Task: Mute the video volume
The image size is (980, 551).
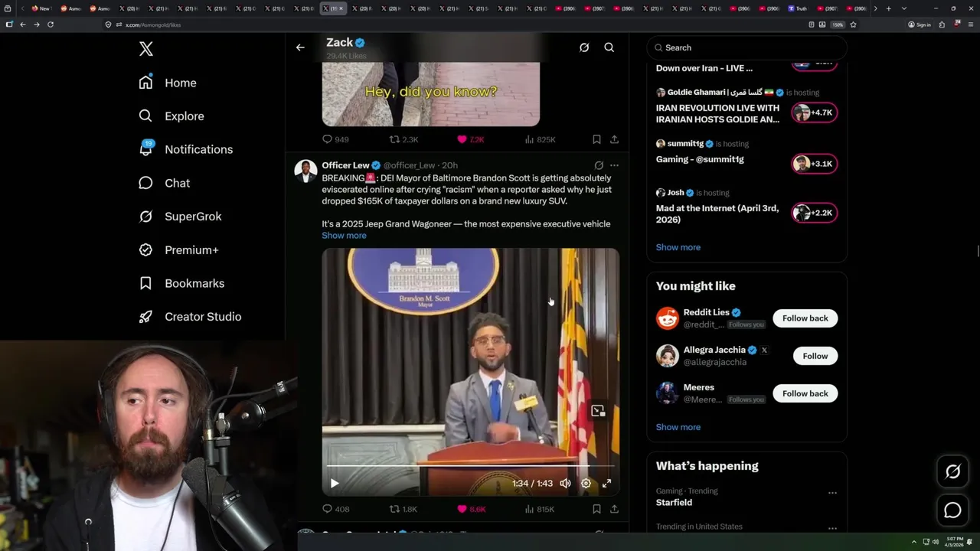Action: point(565,483)
